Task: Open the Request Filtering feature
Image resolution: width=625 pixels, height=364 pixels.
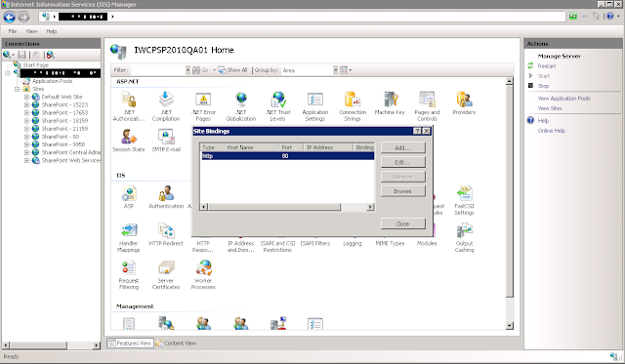Action: (128, 275)
